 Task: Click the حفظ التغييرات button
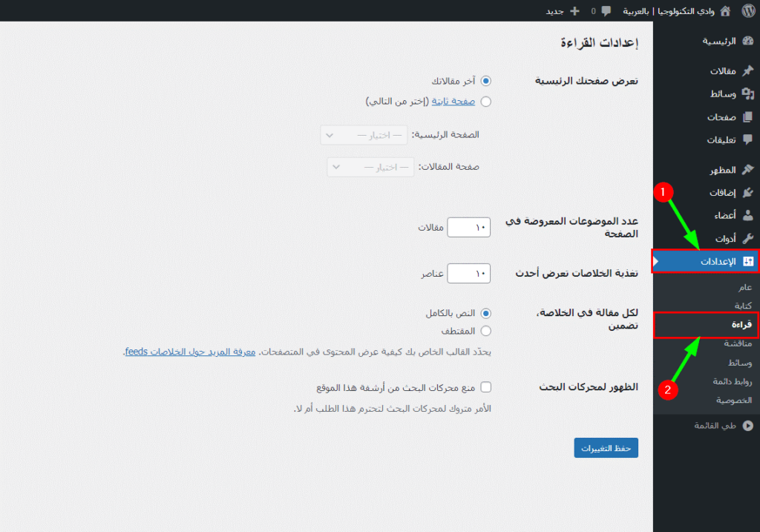[606, 448]
